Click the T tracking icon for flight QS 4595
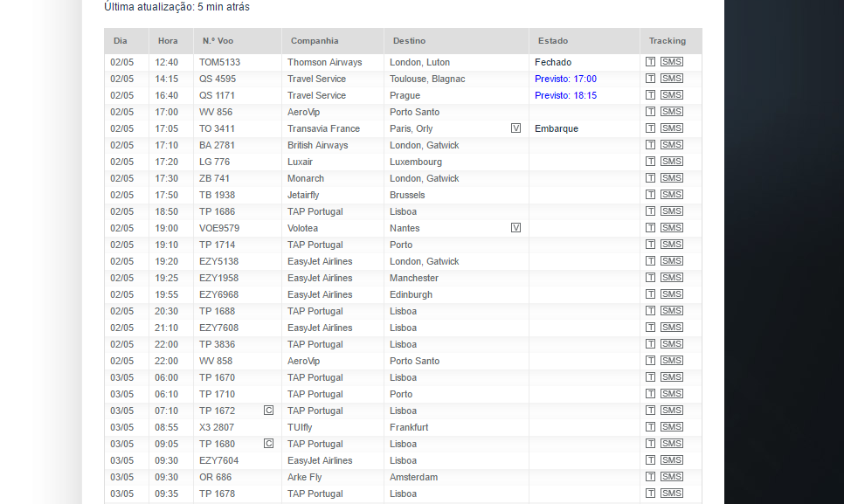 click(x=650, y=79)
